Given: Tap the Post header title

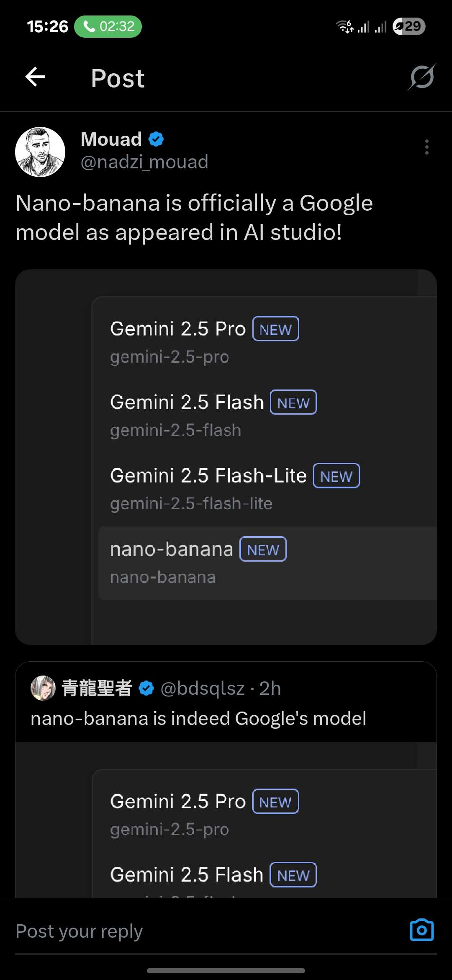Looking at the screenshot, I should (118, 78).
